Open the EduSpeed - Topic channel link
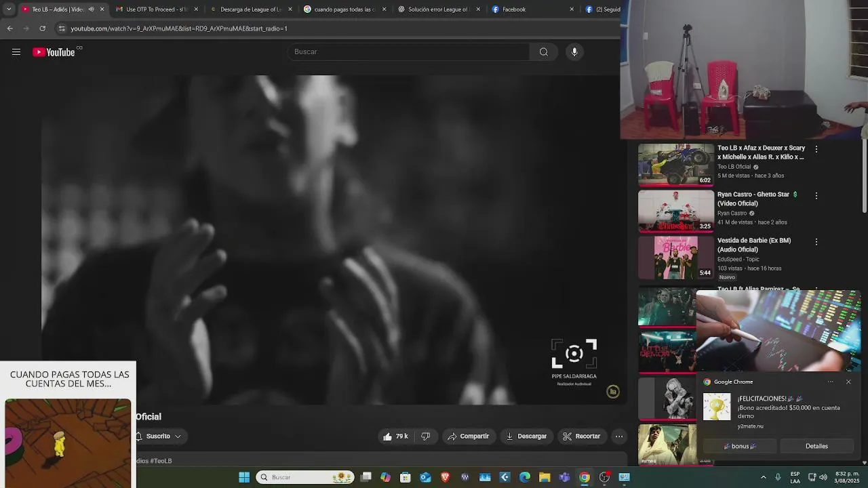The image size is (868, 488). 739,259
